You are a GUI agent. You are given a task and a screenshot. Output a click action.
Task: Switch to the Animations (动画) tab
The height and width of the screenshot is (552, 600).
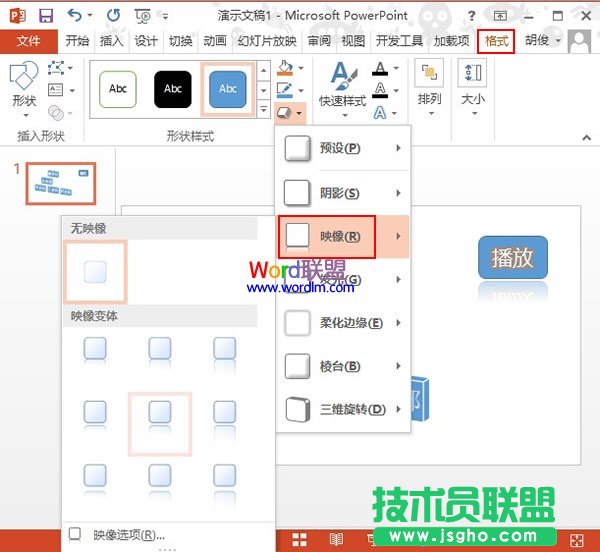pos(215,41)
